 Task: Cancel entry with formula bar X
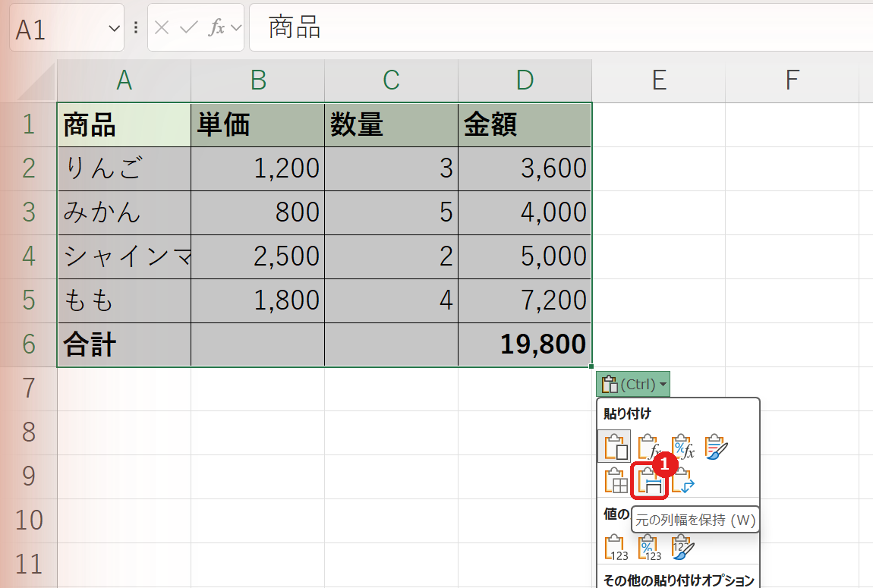point(162,27)
